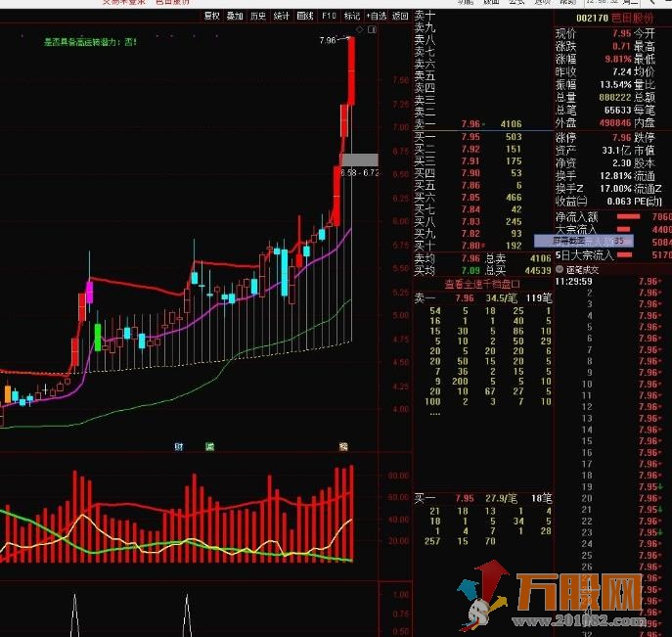Click the diamond icon at chart top right
Screen dimensions: 672x637
(x=359, y=31)
